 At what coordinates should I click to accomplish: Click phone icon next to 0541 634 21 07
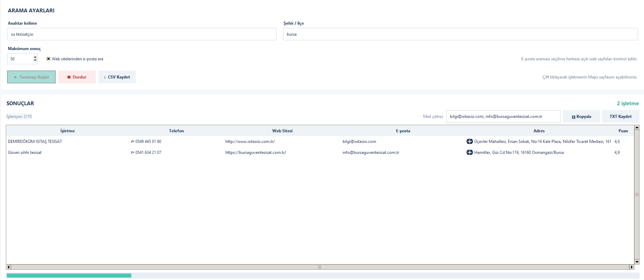click(x=132, y=153)
